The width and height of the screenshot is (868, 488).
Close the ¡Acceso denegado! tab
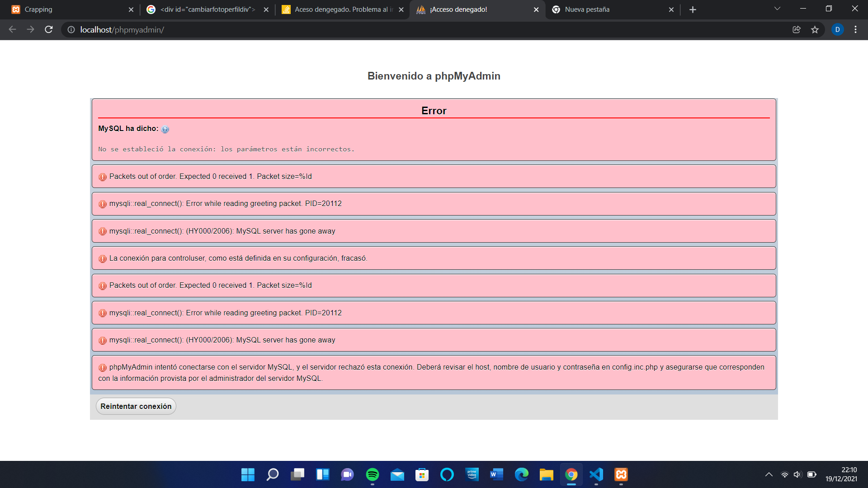(537, 9)
